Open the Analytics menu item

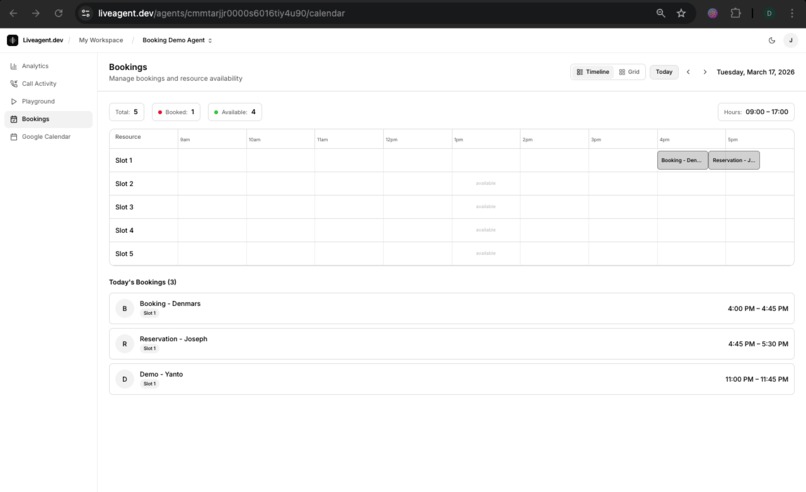[48, 66]
